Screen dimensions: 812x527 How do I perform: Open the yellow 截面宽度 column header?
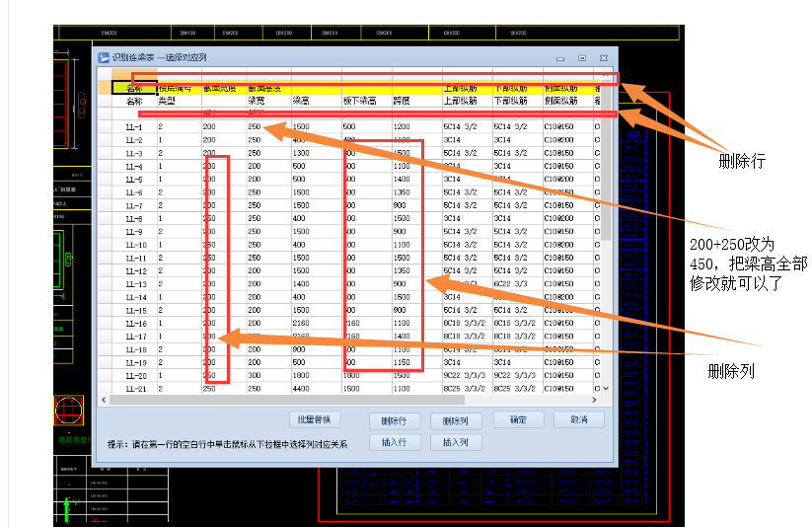[x=224, y=88]
